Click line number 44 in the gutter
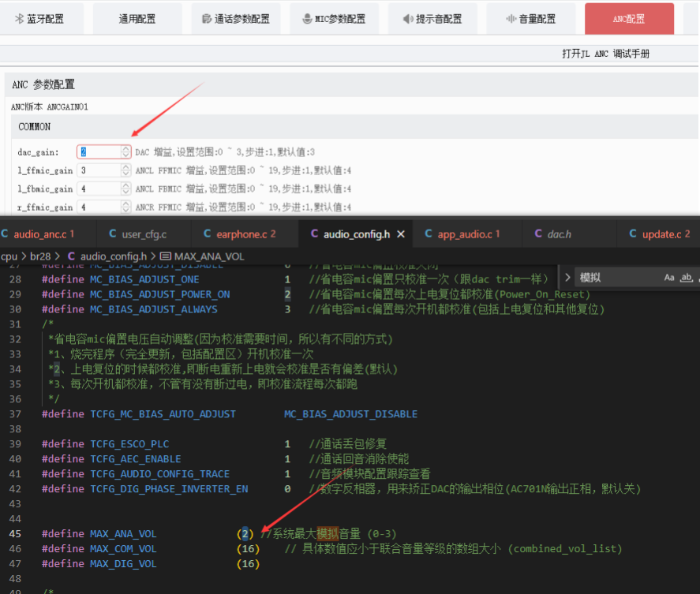Viewport: 700px width, 594px height. tap(15, 519)
